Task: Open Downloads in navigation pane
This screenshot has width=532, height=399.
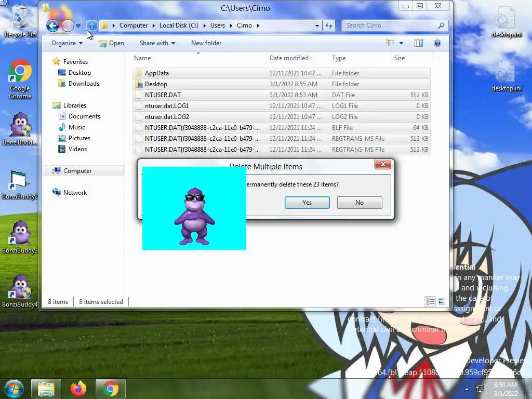Action: click(x=79, y=84)
